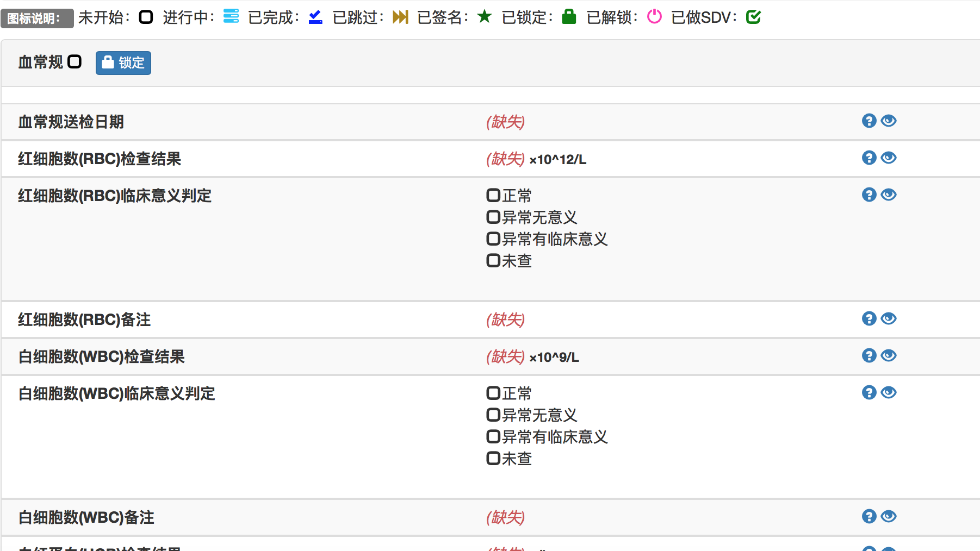Check 正常 for WBC临床意义判定
The height and width of the screenshot is (551, 980).
click(x=493, y=393)
